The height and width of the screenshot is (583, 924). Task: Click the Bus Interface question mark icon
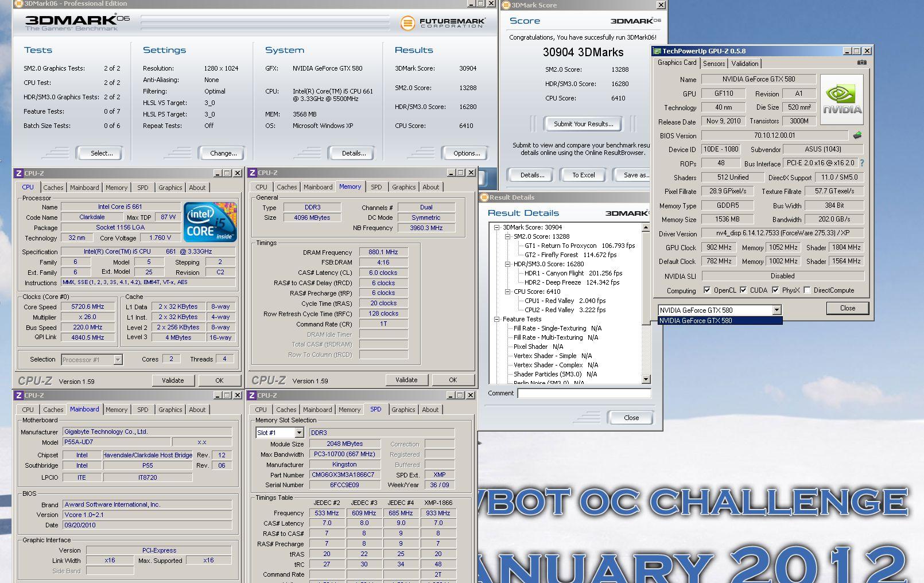tap(861, 163)
